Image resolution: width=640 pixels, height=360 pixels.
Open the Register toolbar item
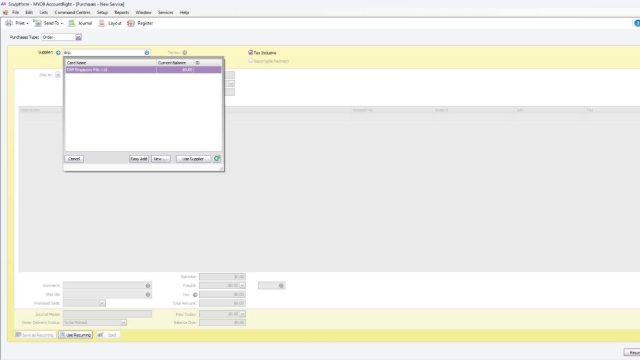[x=140, y=23]
